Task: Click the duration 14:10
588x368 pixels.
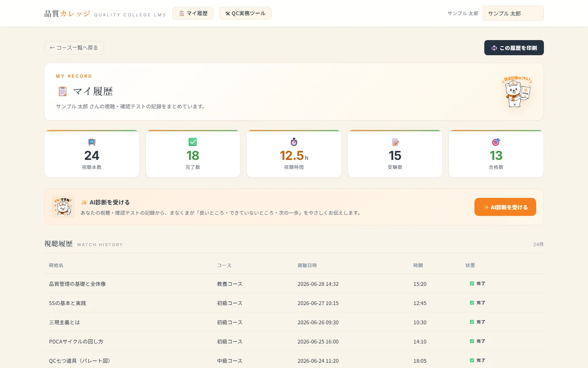Action: pyautogui.click(x=420, y=341)
